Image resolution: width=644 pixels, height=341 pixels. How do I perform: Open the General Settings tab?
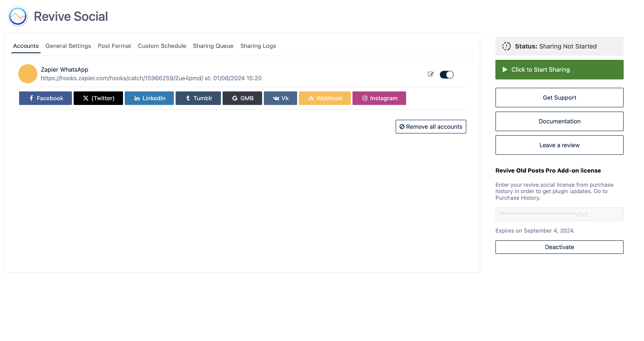[x=68, y=46]
